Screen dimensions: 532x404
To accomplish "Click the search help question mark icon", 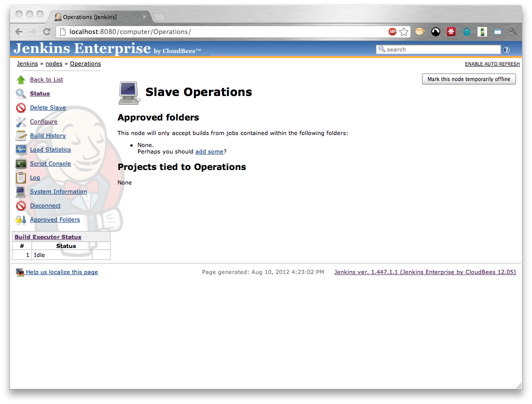I will pos(506,50).
